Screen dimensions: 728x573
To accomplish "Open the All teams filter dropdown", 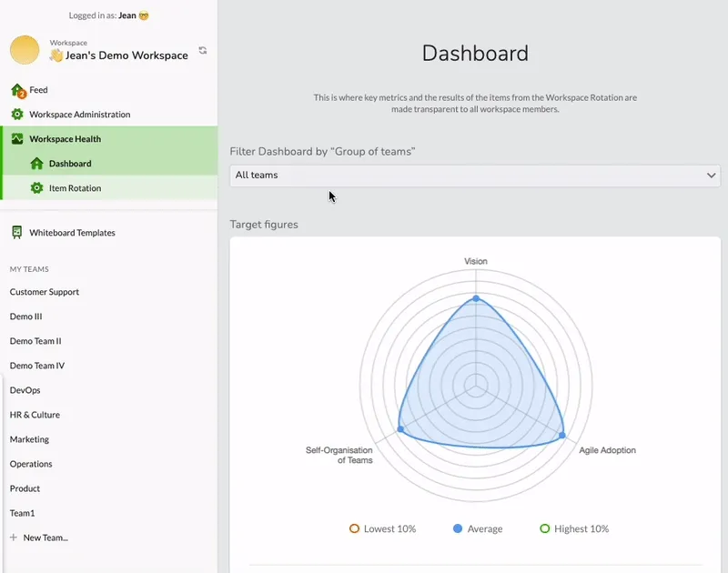I will click(x=474, y=176).
